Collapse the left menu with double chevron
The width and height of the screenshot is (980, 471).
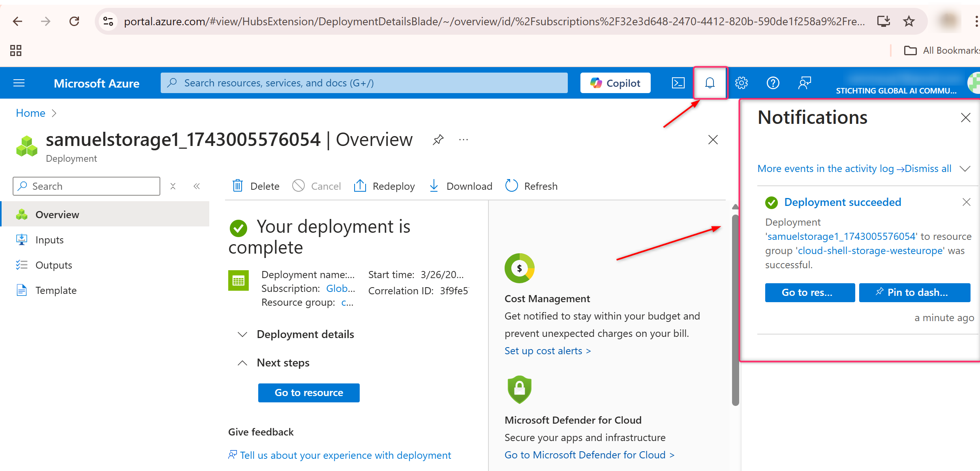pyautogui.click(x=197, y=186)
